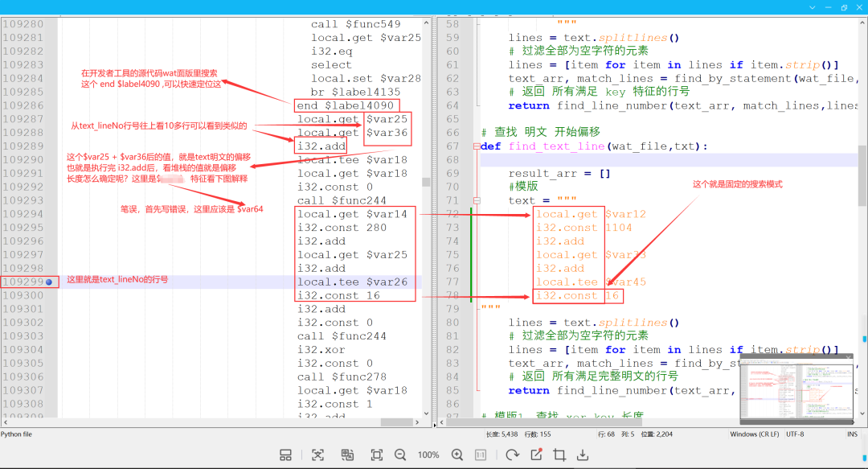The width and height of the screenshot is (868, 469).
Task: Click 'call $func278' code line
Action: pyautogui.click(x=342, y=377)
